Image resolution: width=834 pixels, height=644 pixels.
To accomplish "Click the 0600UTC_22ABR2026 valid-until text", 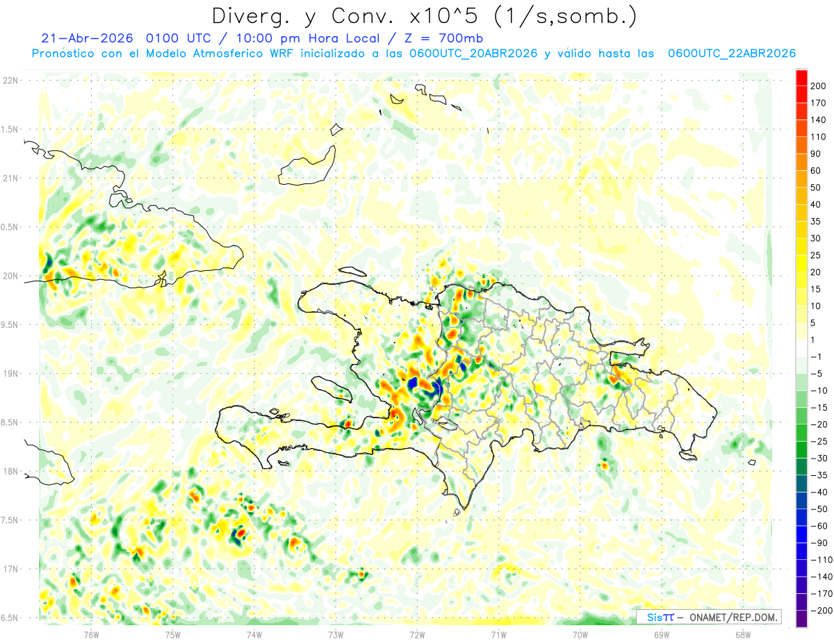I will click(732, 53).
